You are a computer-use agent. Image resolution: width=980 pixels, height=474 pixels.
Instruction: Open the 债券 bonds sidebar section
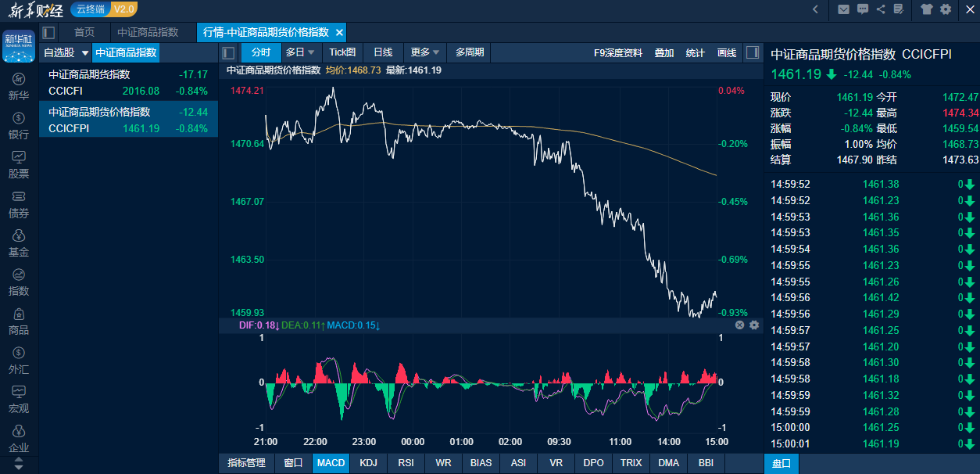19,203
